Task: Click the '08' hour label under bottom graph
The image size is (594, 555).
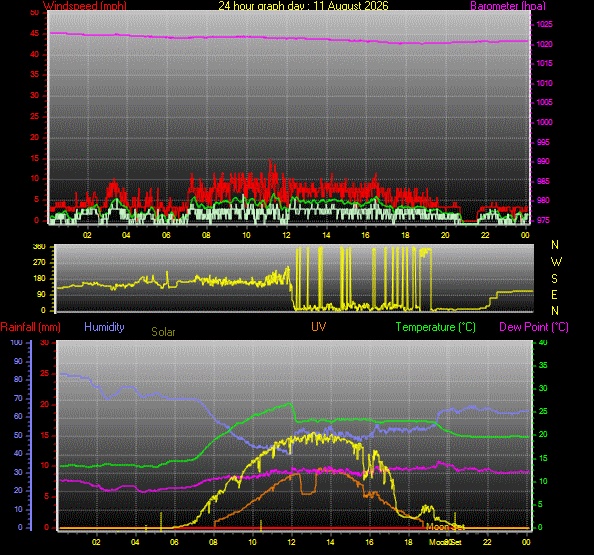Action: pyautogui.click(x=213, y=542)
